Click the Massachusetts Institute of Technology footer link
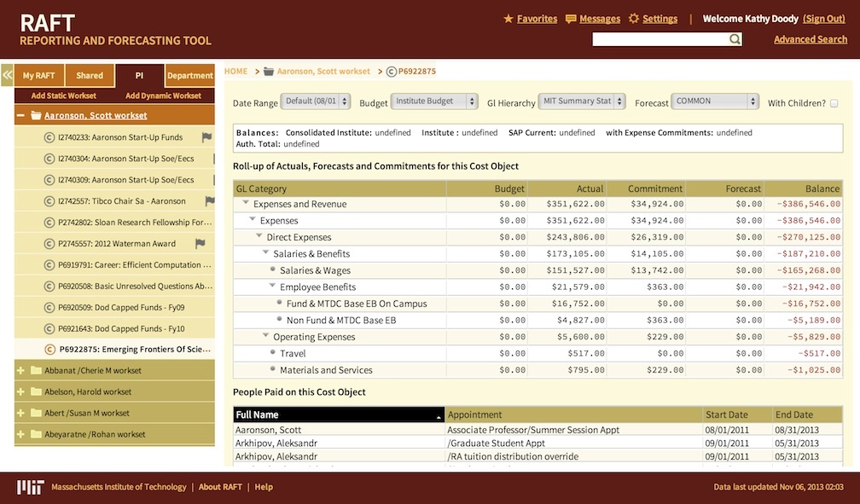Image resolution: width=860 pixels, height=504 pixels. [119, 487]
